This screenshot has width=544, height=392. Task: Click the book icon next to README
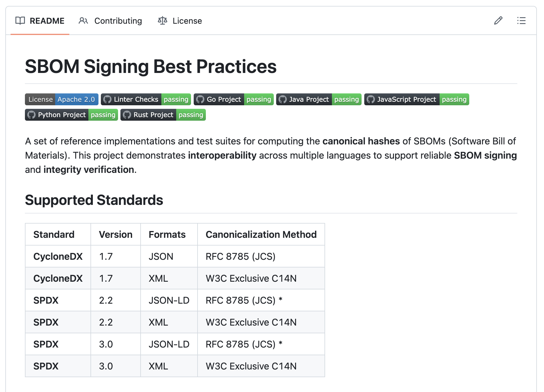coord(20,20)
